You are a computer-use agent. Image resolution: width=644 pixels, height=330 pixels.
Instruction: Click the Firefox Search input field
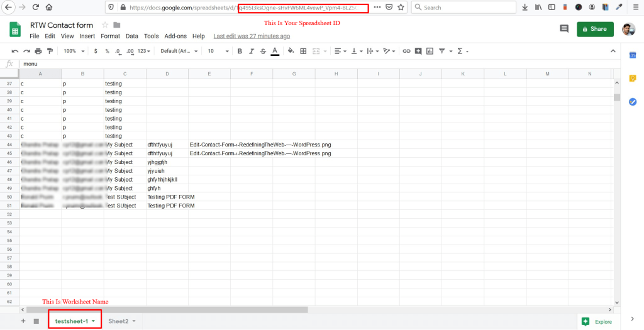(x=464, y=8)
